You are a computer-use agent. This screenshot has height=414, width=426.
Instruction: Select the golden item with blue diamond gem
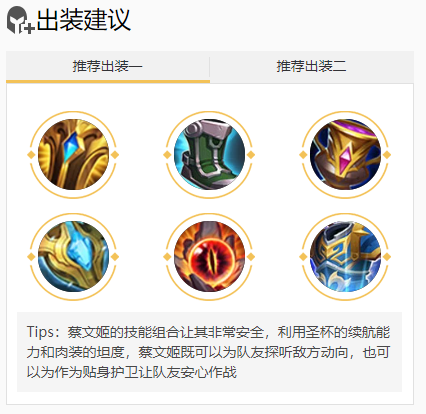(x=73, y=155)
